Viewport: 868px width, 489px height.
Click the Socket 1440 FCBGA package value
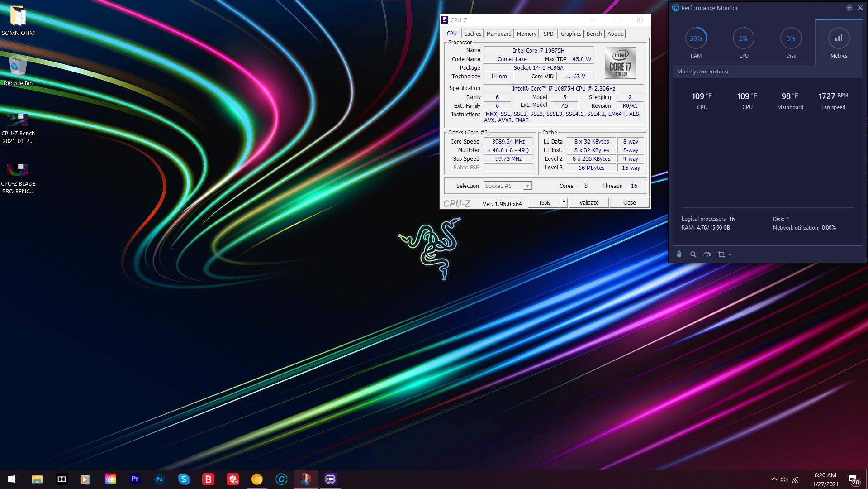(538, 68)
